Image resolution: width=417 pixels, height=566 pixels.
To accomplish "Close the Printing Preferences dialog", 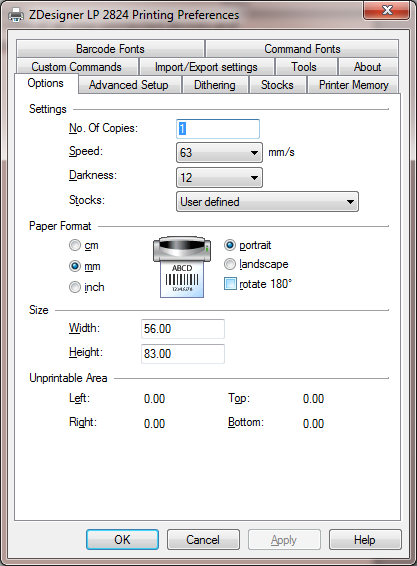I will click(386, 10).
